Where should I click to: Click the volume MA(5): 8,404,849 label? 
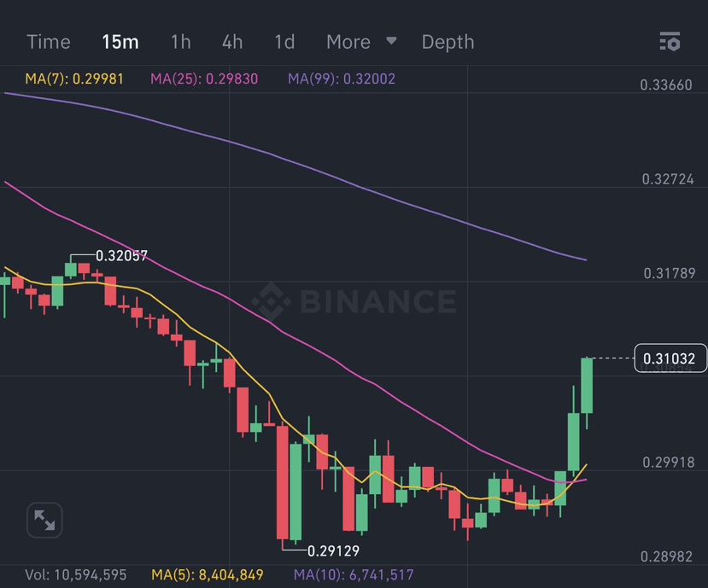click(208, 575)
